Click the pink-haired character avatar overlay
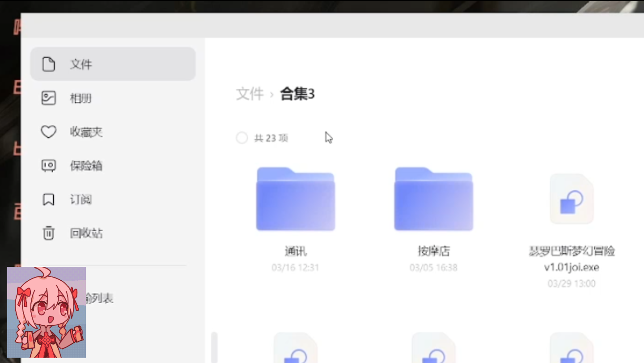This screenshot has height=363, width=644. [x=47, y=312]
